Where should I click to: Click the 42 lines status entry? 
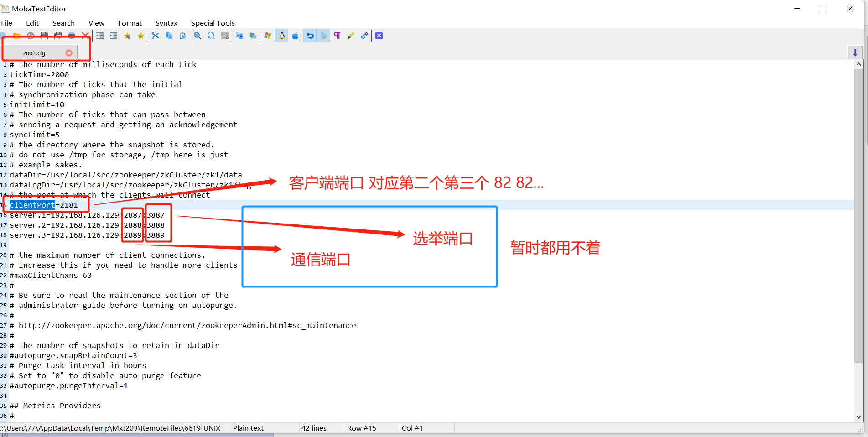pos(314,428)
